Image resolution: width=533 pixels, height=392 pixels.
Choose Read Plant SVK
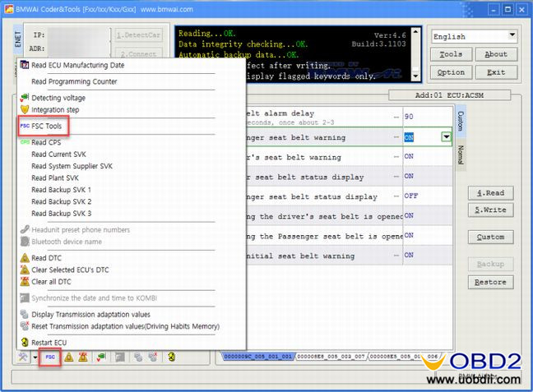click(x=55, y=178)
